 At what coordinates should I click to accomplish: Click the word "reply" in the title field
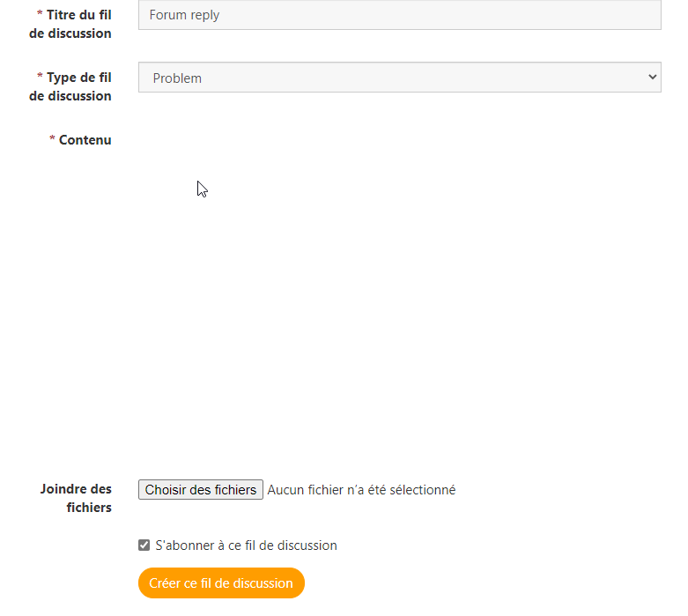(204, 16)
